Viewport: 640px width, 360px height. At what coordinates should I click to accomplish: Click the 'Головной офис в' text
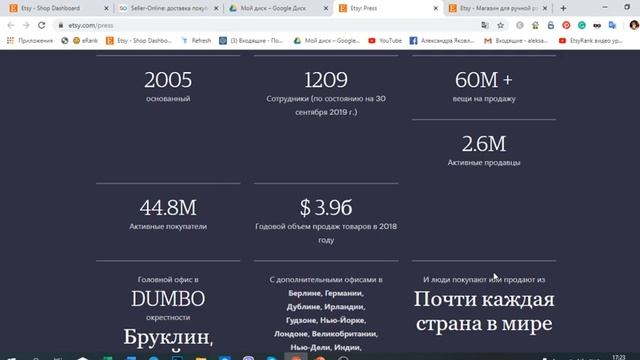[x=168, y=280]
